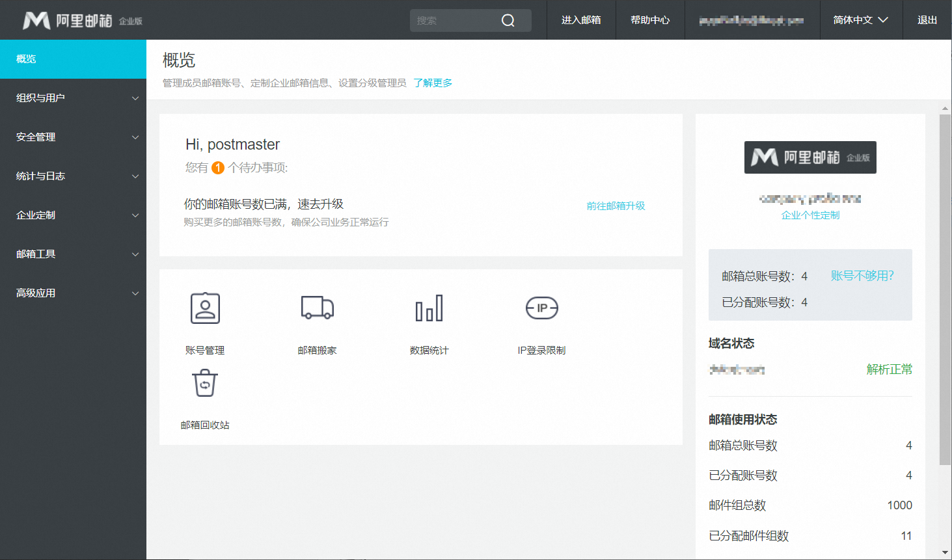The height and width of the screenshot is (560, 952).
Task: Click the 阿里邮箱 企业版 logo card
Action: click(x=810, y=157)
